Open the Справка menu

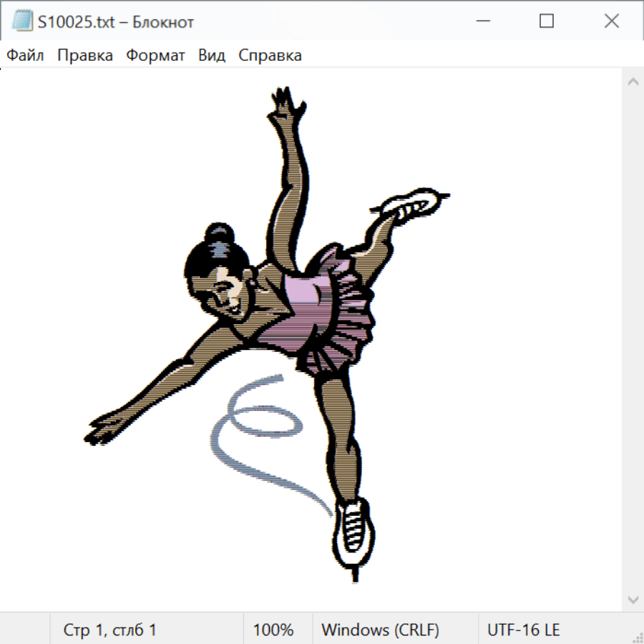point(270,56)
